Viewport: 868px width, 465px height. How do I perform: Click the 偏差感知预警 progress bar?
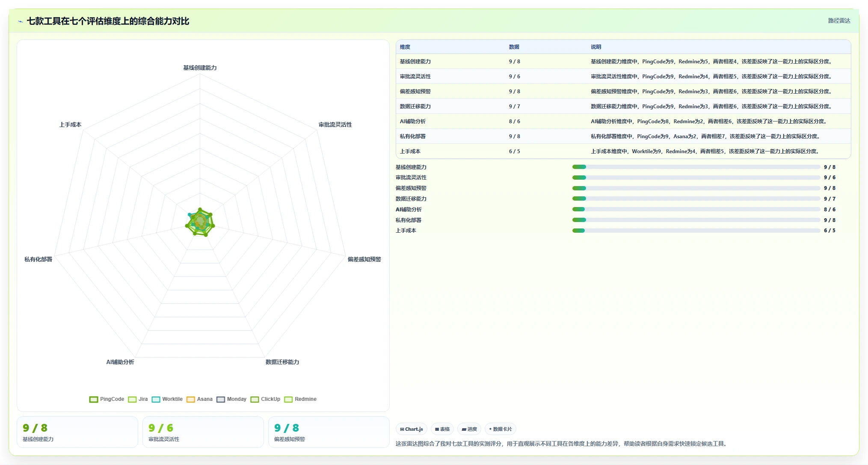(696, 188)
